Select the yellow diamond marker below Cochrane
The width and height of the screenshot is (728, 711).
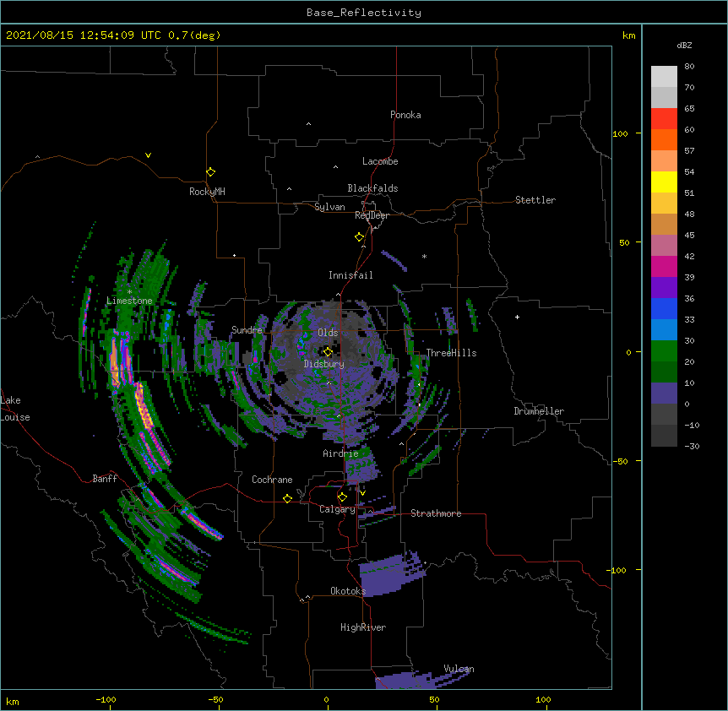pyautogui.click(x=287, y=498)
